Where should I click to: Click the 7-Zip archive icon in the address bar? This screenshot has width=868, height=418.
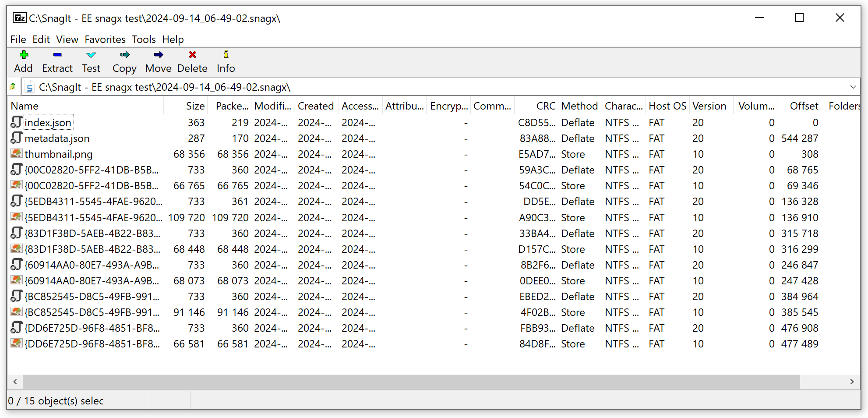(x=29, y=87)
